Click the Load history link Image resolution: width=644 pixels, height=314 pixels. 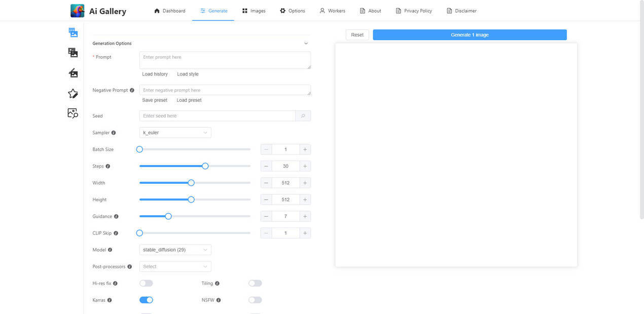[155, 74]
